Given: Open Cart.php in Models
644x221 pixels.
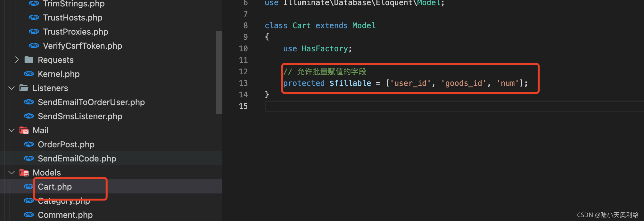Looking at the screenshot, I should tap(55, 187).
